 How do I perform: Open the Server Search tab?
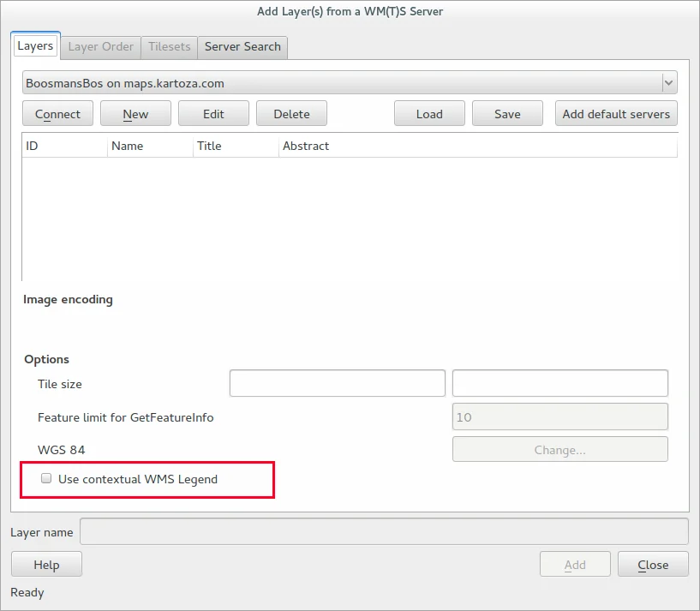242,46
